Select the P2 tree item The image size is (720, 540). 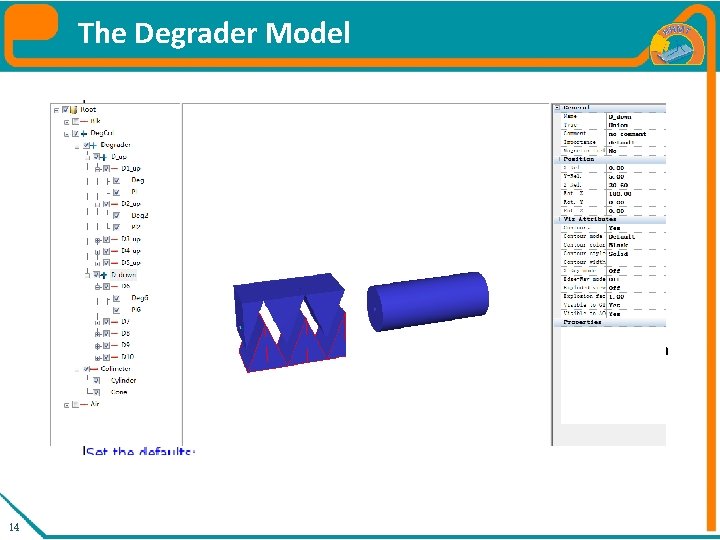click(135, 227)
